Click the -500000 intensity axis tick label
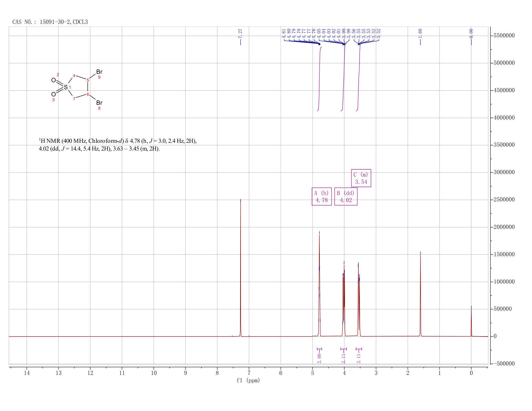 504,364
